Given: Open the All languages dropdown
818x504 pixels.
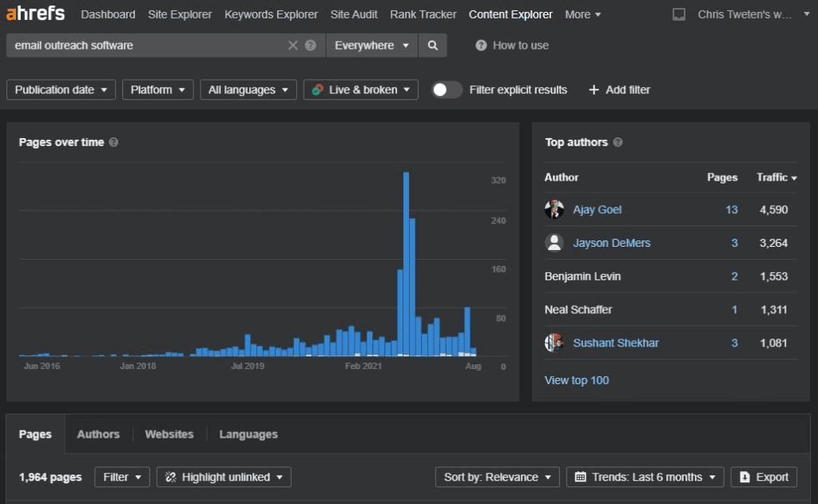Looking at the screenshot, I should [x=248, y=89].
